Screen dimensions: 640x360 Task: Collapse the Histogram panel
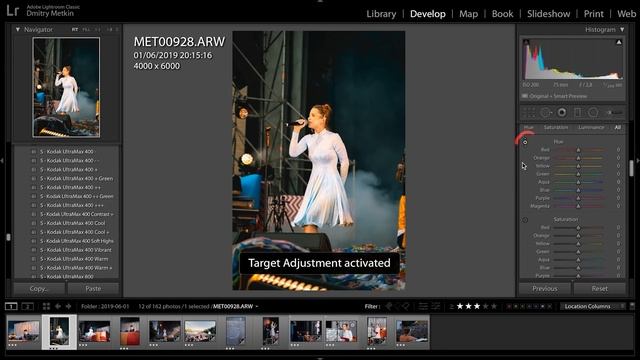(622, 29)
